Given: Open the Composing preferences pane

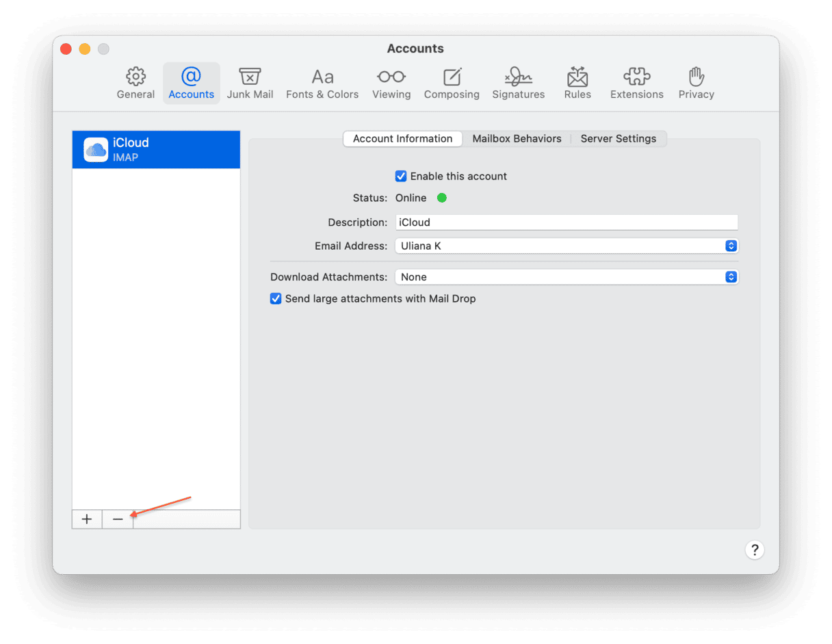Looking at the screenshot, I should [x=452, y=83].
